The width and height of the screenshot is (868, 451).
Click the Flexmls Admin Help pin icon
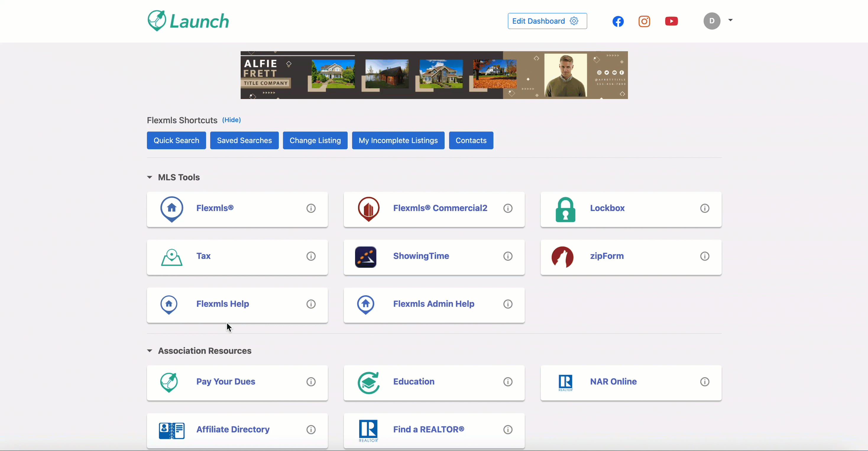click(366, 304)
